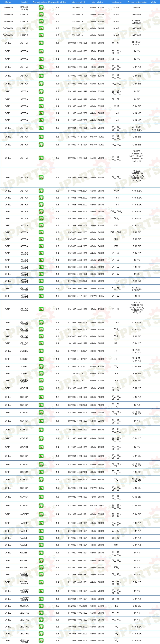Click fuel icon in COMBO 1.2 row
The height and width of the screenshot is (644, 160).
(x=41, y=351)
